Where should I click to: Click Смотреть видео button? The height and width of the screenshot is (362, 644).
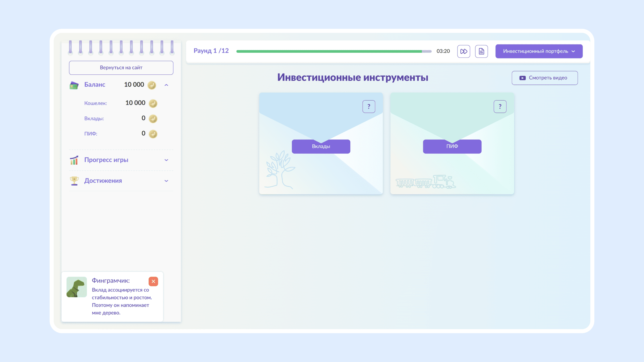click(544, 78)
